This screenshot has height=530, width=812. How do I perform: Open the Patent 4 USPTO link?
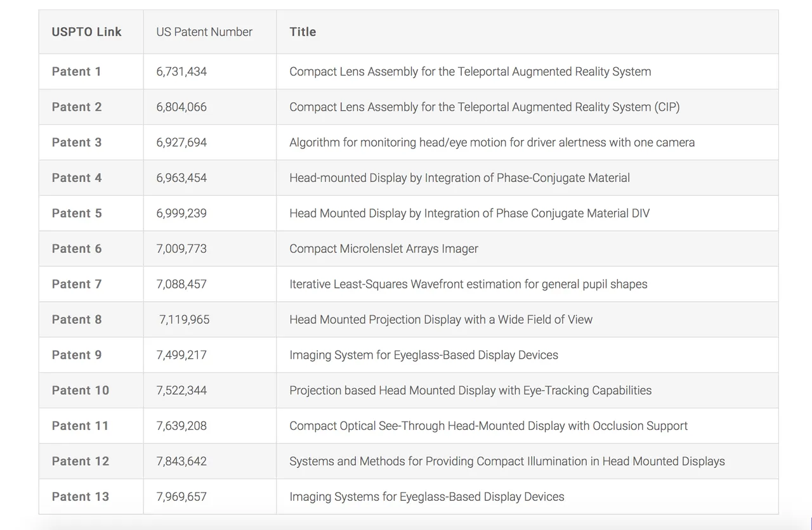77,178
